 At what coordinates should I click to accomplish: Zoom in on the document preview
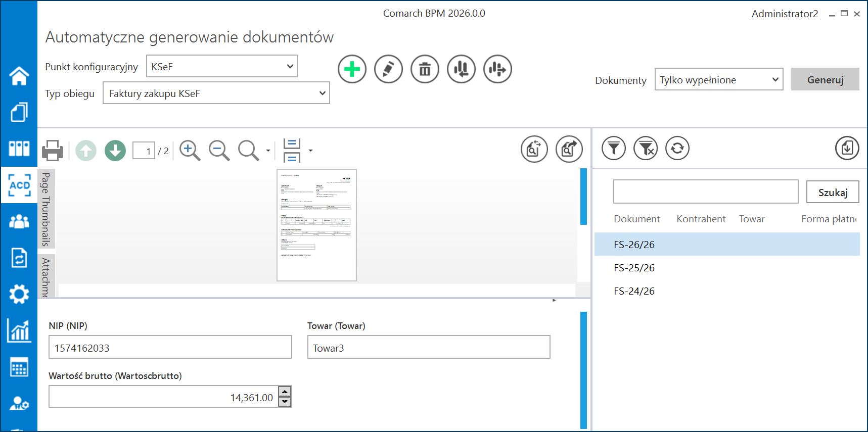tap(190, 151)
